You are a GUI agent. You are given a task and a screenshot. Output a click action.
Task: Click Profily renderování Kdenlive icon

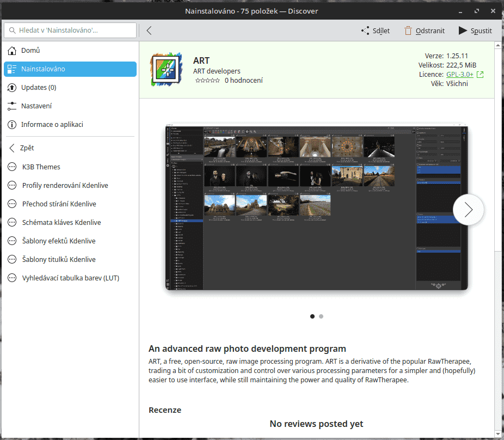(12, 185)
